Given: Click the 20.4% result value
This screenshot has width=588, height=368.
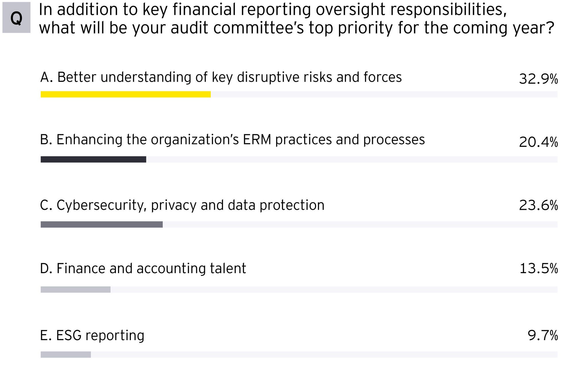Looking at the screenshot, I should 538,142.
